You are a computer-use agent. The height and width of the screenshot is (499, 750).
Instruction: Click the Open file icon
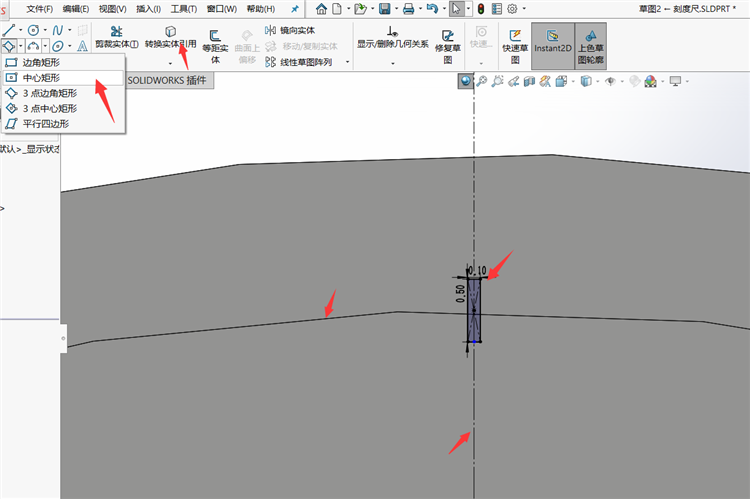360,9
